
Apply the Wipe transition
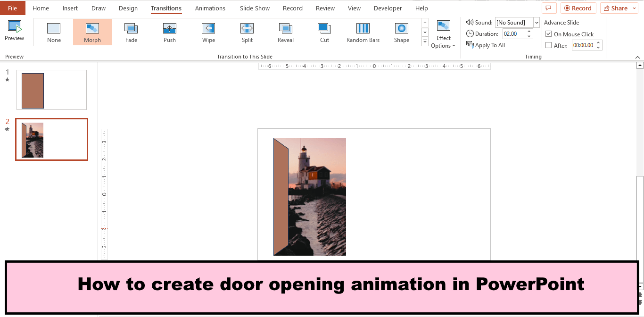pyautogui.click(x=208, y=32)
